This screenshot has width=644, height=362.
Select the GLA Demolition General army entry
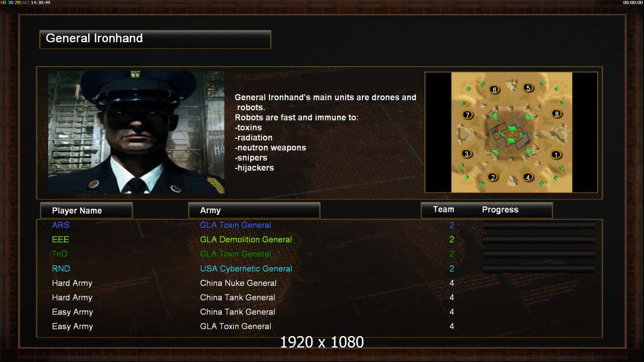click(x=246, y=240)
